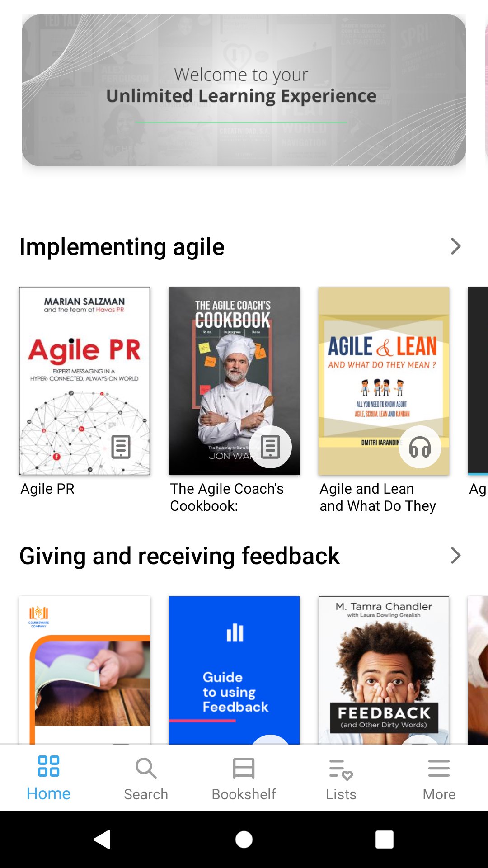Viewport: 488px width, 868px height.
Task: Open the Feedback (and Other Dirty Words) cover
Action: [384, 670]
